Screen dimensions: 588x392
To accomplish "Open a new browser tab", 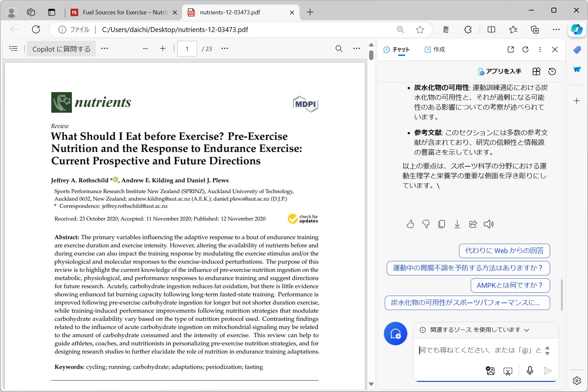I will point(310,12).
